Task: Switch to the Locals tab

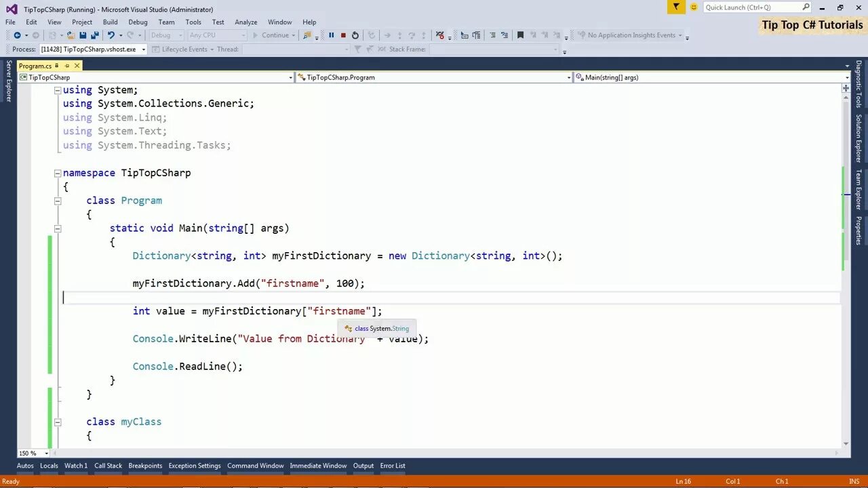Action: pos(49,466)
